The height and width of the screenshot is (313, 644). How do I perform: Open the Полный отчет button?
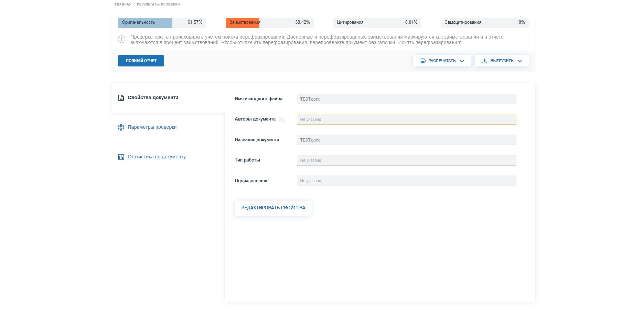[141, 61]
